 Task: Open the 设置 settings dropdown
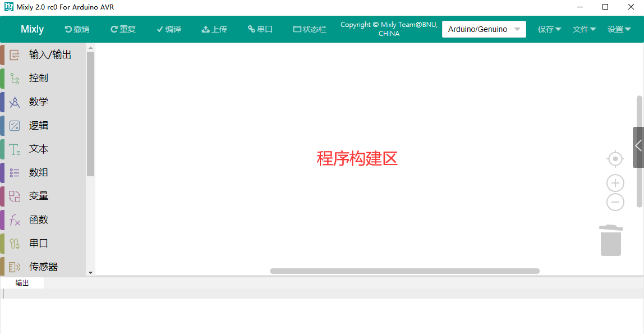619,29
